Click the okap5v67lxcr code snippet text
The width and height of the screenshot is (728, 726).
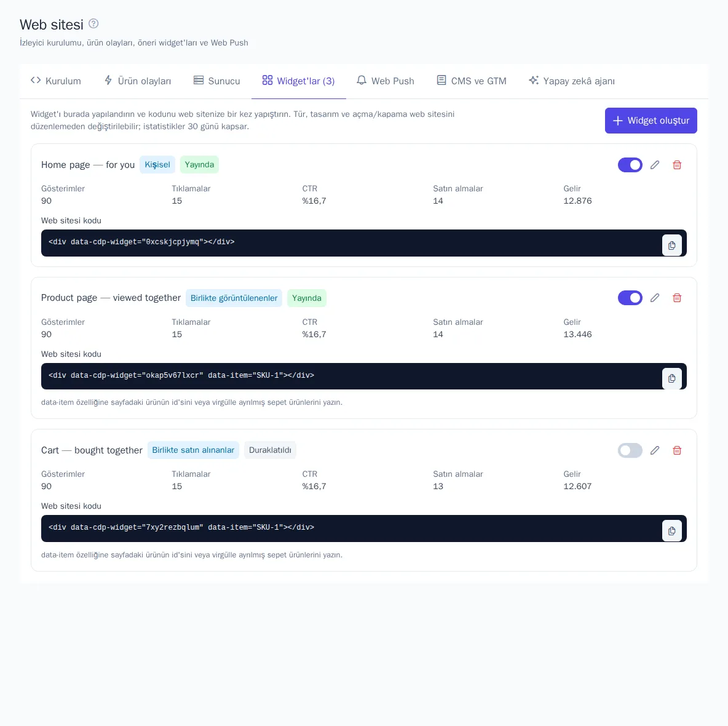tap(181, 375)
